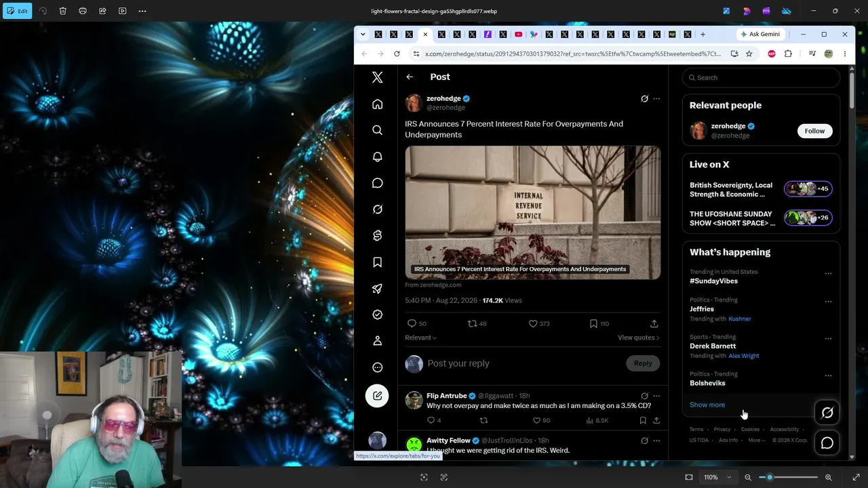
Task: Click the ABP ad blocker extension icon
Action: pos(772,54)
